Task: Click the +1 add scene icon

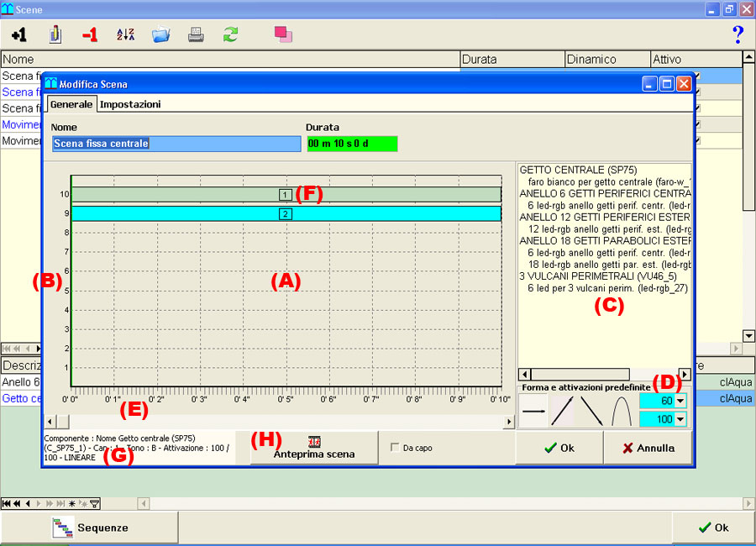Action: click(18, 34)
